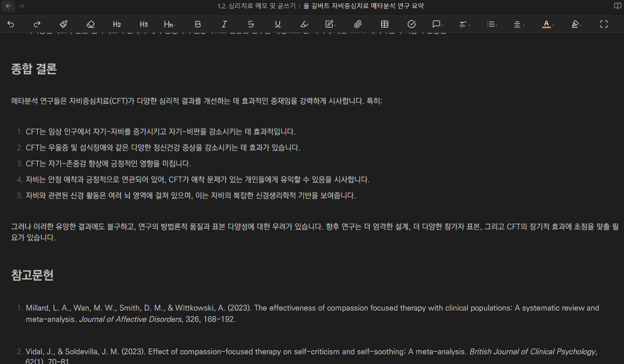Image resolution: width=624 pixels, height=364 pixels.
Task: Click the paragraph starting '메타분석 연구들은 자비중심치료'
Action: (x=196, y=101)
